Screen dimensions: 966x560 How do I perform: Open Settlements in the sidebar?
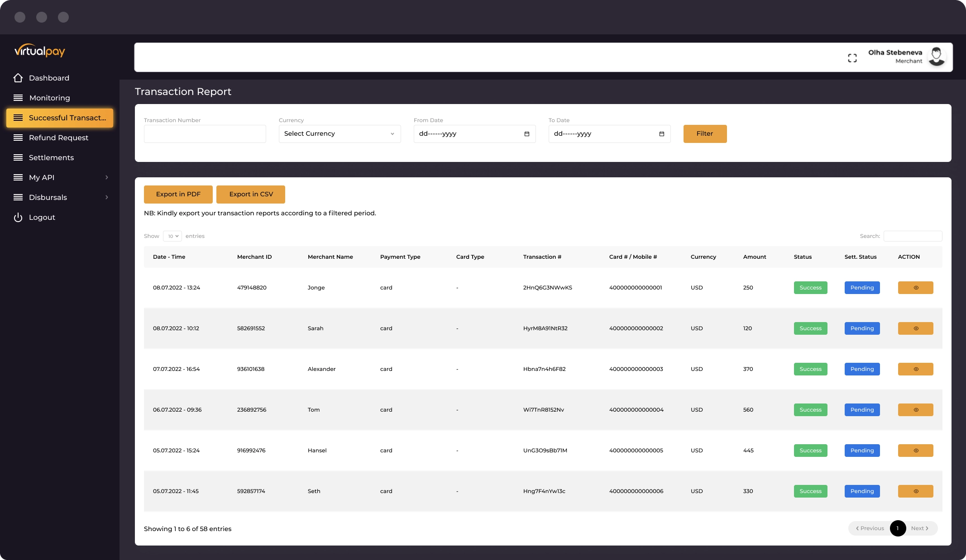click(x=51, y=157)
